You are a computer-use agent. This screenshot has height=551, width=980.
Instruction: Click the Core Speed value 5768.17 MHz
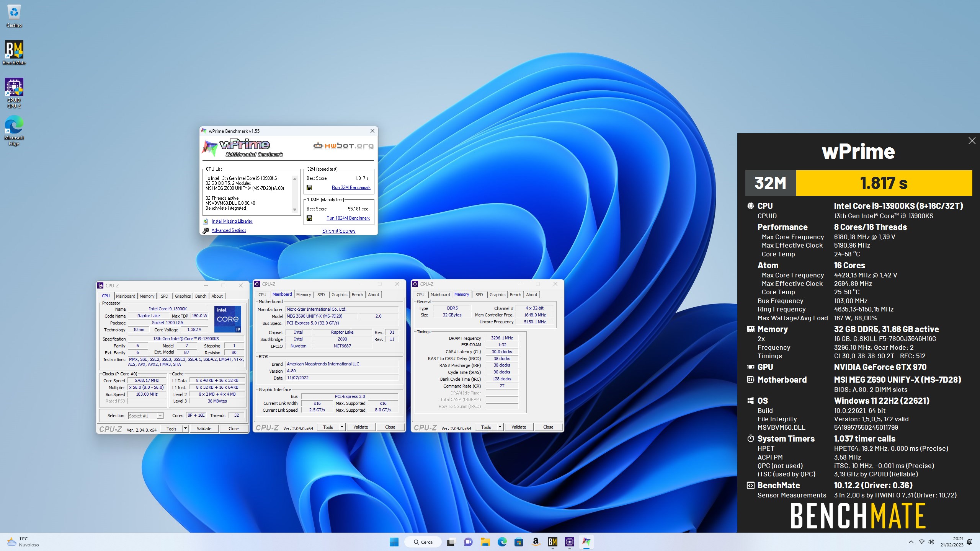pos(147,380)
